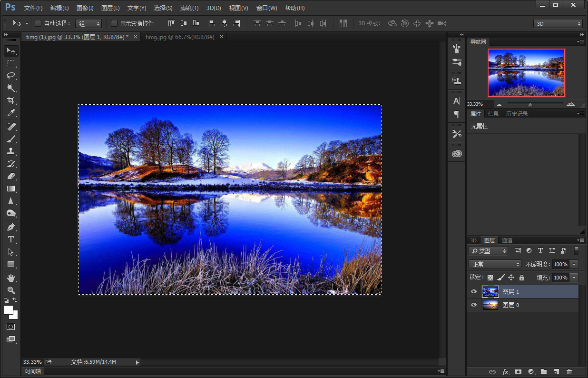The image size is (588, 378).
Task: Switch to the 历史记录 panel tab
Action: (x=517, y=114)
